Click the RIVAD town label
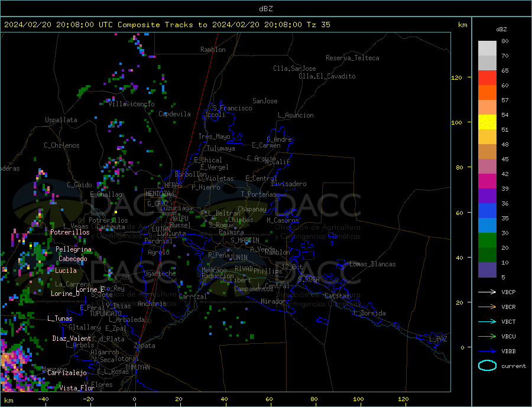 pyautogui.click(x=244, y=269)
